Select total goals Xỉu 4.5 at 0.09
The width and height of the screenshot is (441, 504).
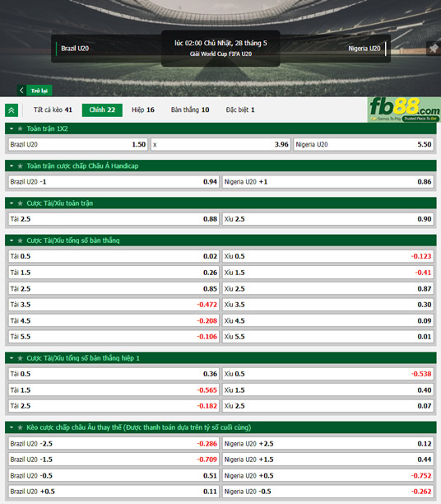coord(328,320)
